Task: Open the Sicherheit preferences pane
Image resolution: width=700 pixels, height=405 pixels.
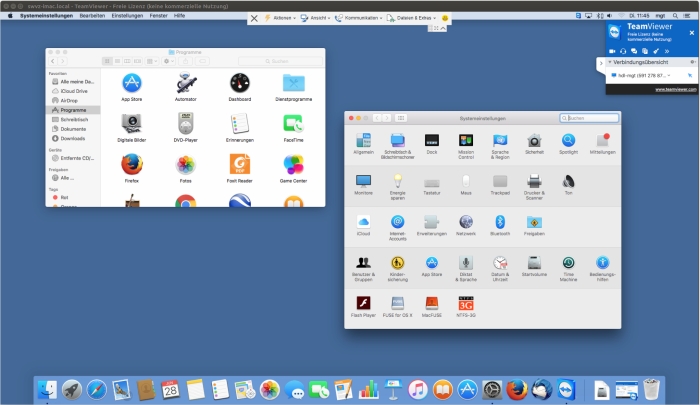Action: click(x=534, y=144)
